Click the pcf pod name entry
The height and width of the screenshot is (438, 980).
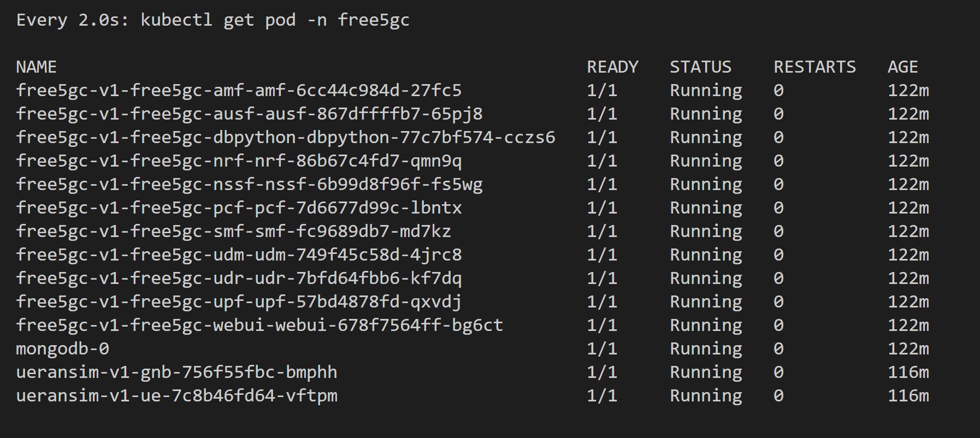pos(239,208)
